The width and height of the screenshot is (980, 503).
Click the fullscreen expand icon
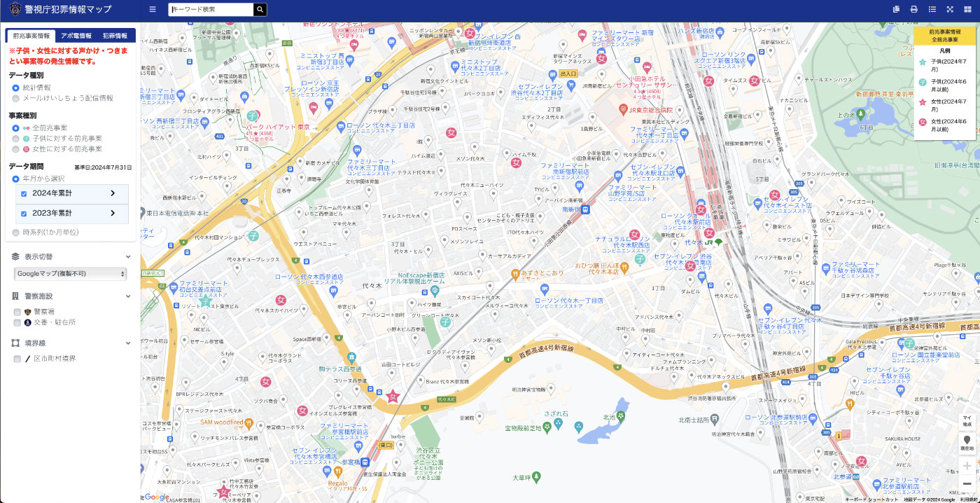951,10
